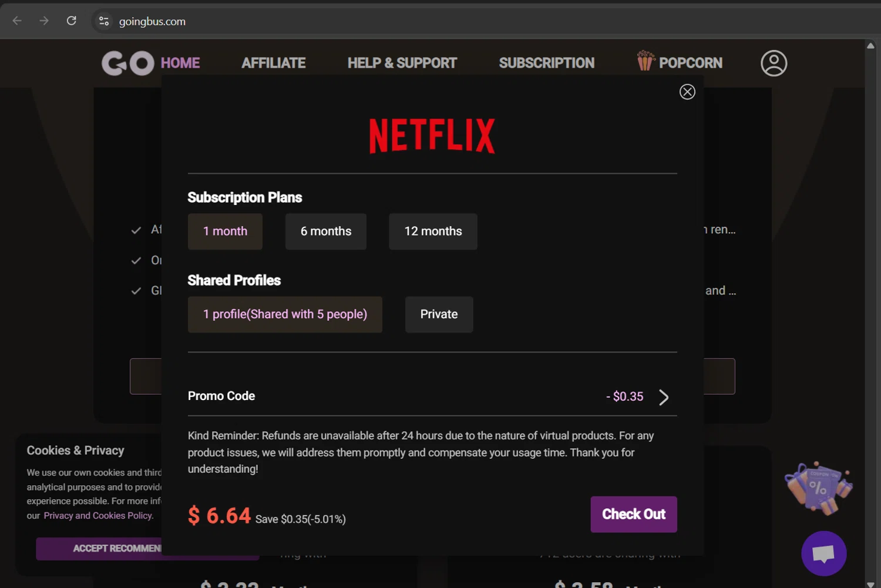Click the GO site logo
This screenshot has width=881, height=588.
[x=128, y=63]
